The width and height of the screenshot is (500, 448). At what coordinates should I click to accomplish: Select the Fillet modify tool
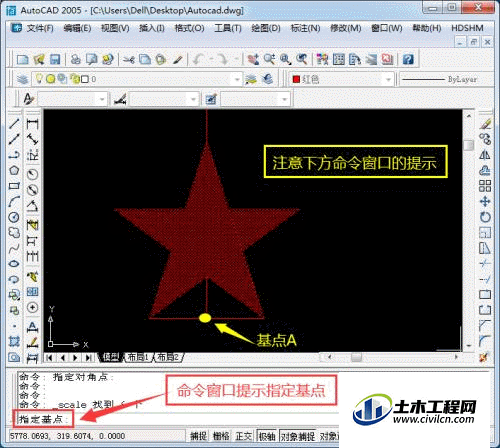[x=485, y=341]
